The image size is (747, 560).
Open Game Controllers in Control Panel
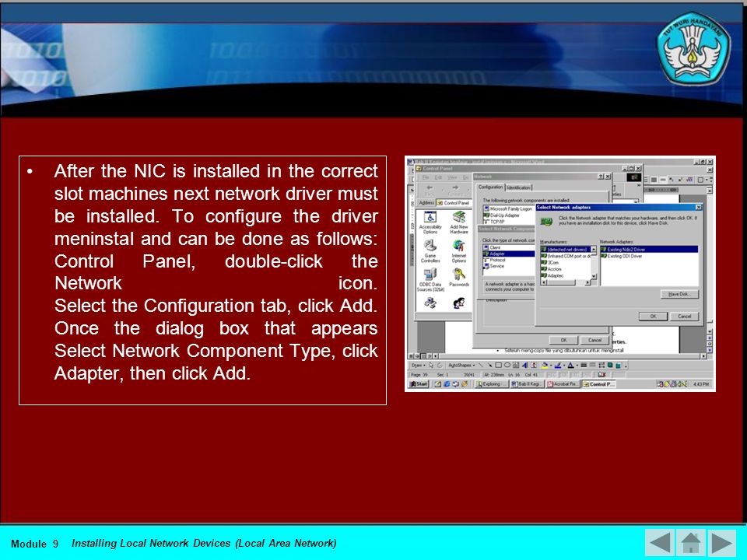coord(430,251)
